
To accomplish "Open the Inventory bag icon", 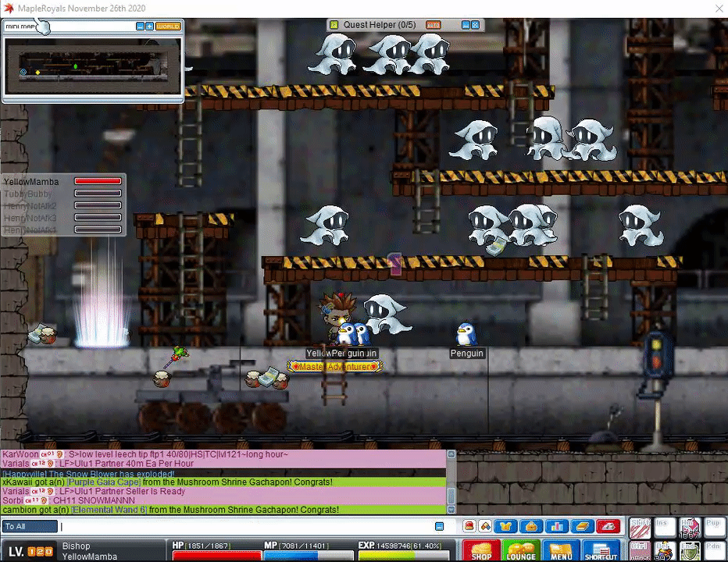I will pos(531,526).
